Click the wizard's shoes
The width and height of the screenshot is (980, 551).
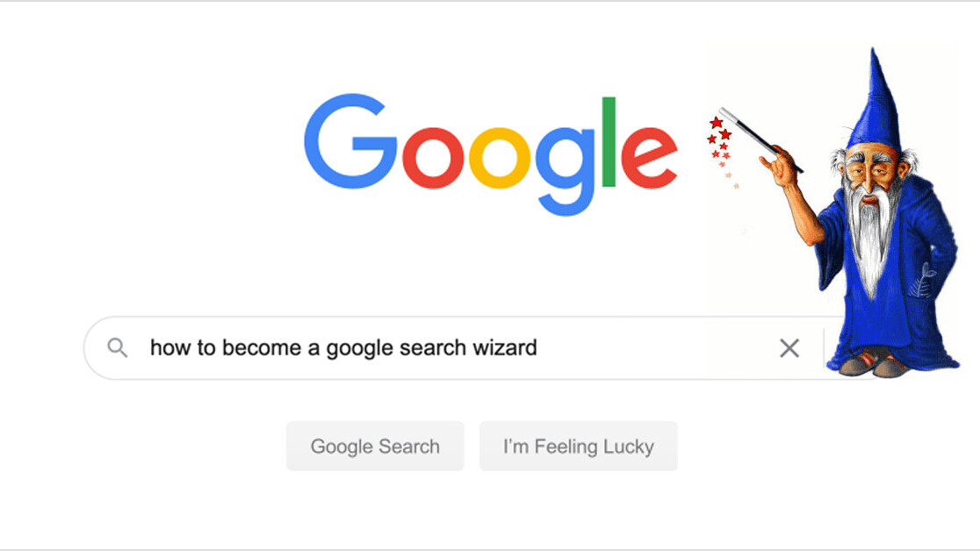[874, 365]
